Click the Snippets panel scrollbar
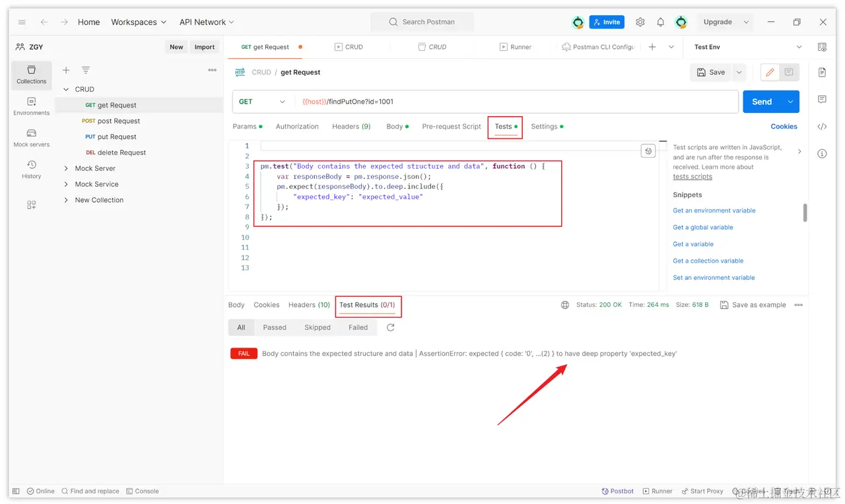 [805, 212]
